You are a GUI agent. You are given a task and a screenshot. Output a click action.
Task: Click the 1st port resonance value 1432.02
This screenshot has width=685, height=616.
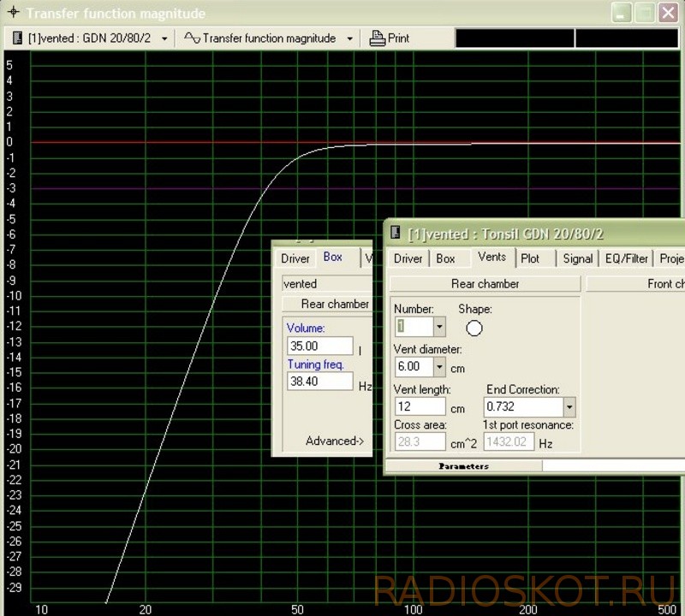pyautogui.click(x=509, y=441)
